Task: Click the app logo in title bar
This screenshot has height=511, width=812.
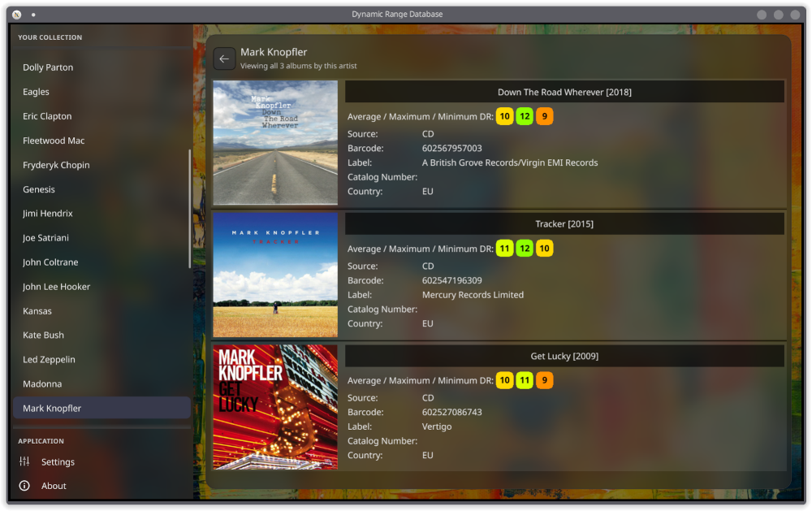Action: [x=16, y=15]
